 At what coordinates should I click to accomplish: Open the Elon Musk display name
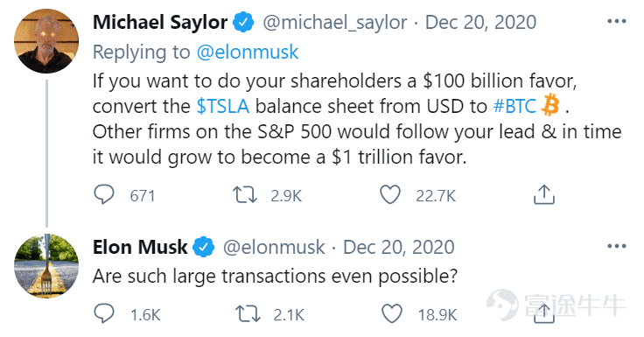(140, 247)
